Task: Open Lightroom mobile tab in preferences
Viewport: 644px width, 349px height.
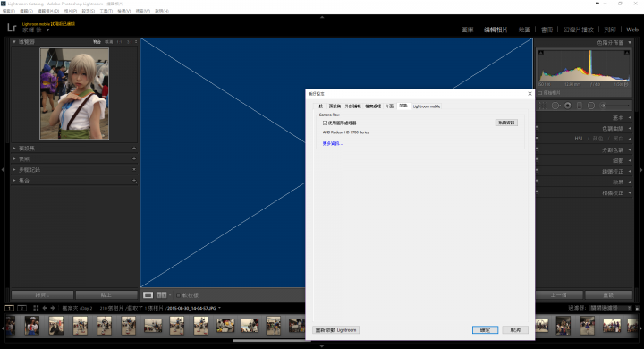Action: tap(427, 106)
